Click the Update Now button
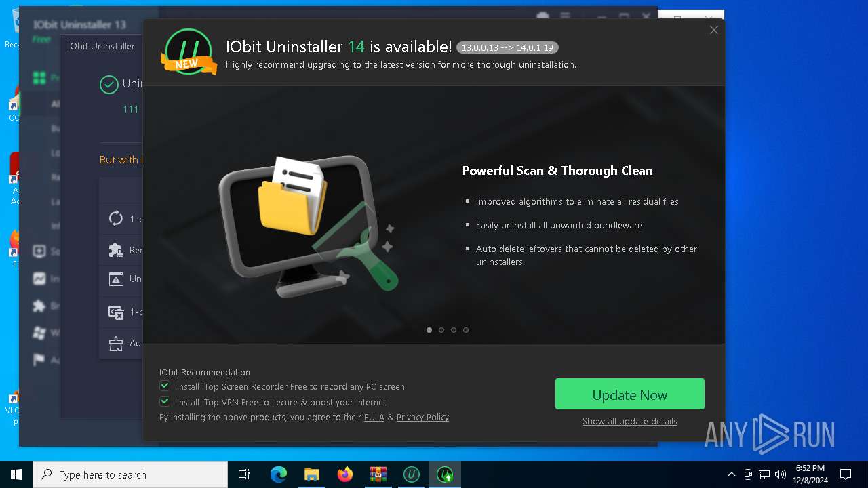 (629, 394)
